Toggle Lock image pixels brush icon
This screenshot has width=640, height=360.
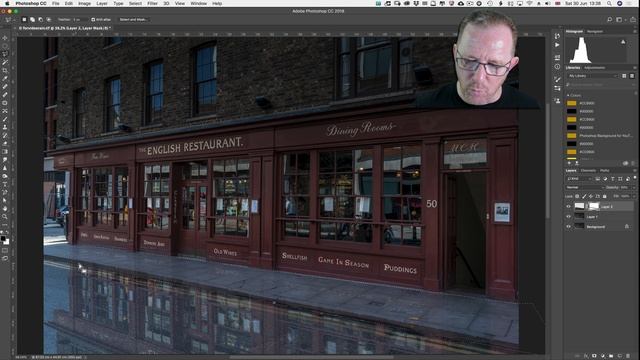(584, 196)
